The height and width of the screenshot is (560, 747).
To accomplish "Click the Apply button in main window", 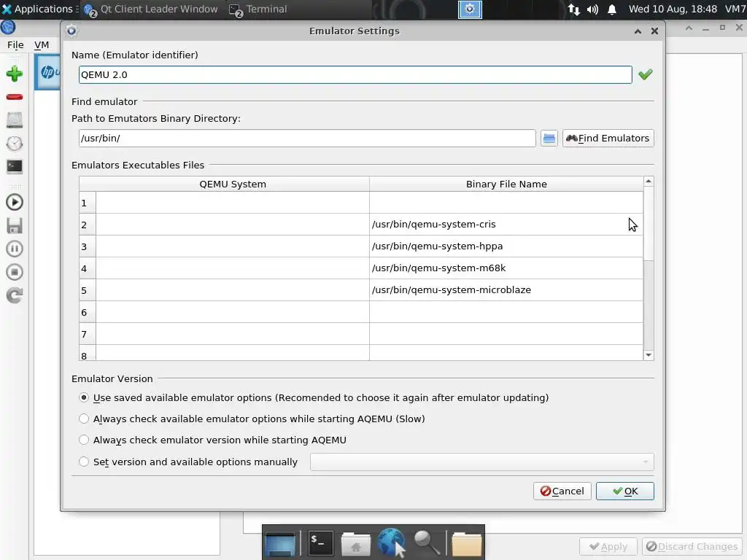I will [x=608, y=547].
